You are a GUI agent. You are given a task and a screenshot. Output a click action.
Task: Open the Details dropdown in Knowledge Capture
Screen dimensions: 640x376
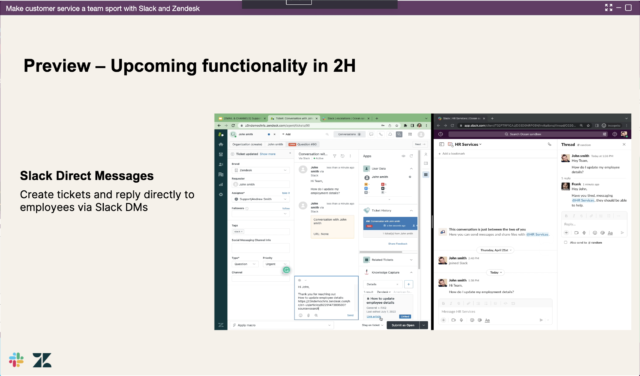point(383,284)
